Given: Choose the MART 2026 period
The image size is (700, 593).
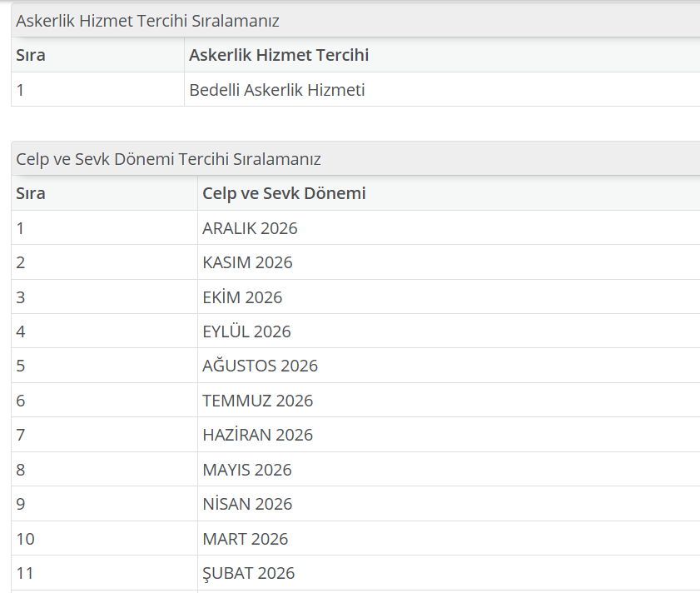Looking at the screenshot, I should tap(245, 539).
